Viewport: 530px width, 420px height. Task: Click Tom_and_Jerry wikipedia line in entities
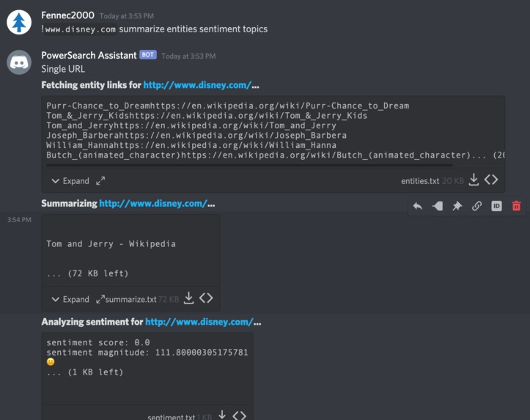point(191,125)
